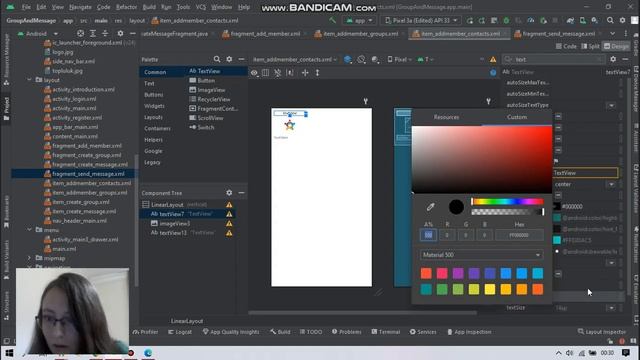Screen dimensions: 640x360
Task: Click the vertical guidelines arrow icon
Action: click(317, 73)
